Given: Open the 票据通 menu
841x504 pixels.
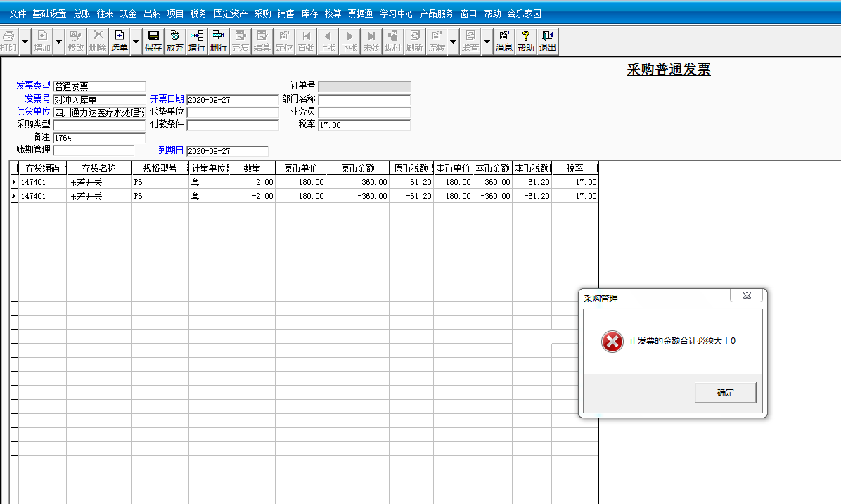Looking at the screenshot, I should tap(360, 13).
